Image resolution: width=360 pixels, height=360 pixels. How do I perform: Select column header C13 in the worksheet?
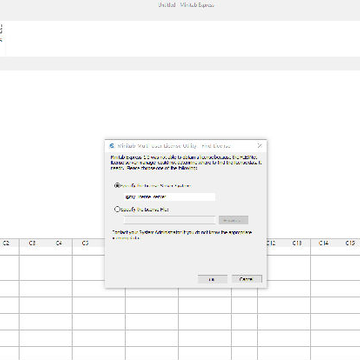coord(297,243)
